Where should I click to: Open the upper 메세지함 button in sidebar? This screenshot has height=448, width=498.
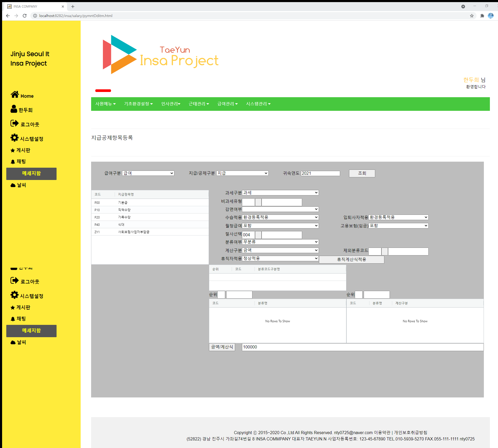point(31,174)
